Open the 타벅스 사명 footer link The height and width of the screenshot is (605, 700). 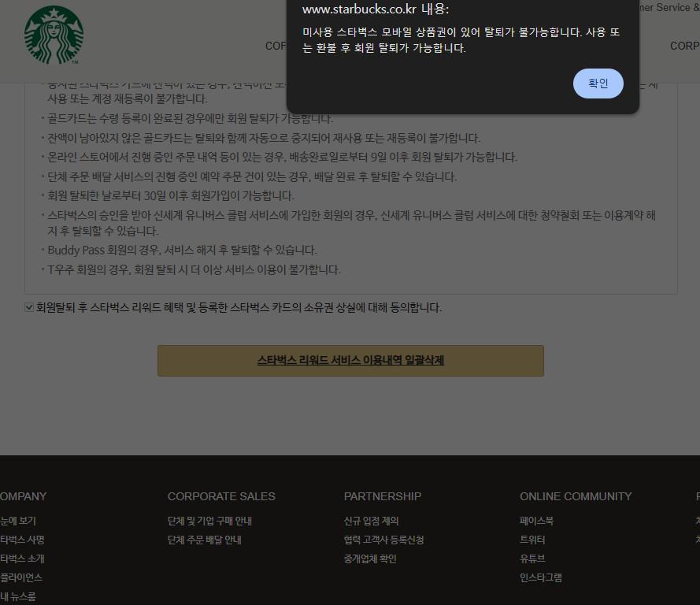(22, 540)
